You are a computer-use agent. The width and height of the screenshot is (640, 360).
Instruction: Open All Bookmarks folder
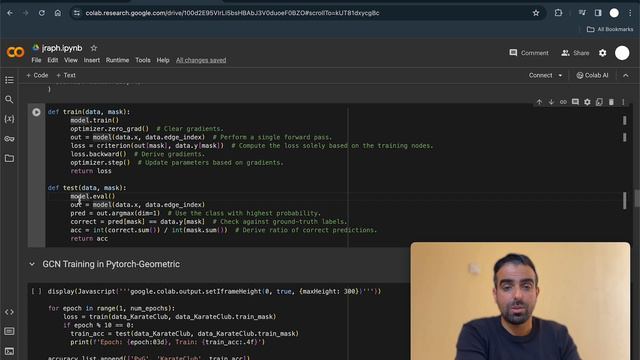[610, 29]
